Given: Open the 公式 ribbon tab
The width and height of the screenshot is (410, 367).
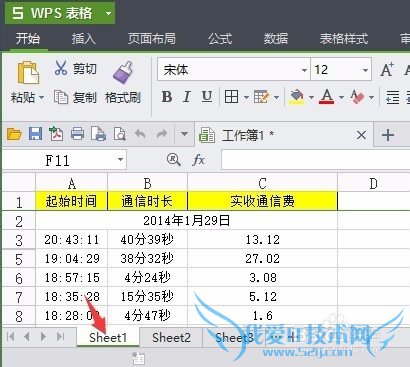Looking at the screenshot, I should (x=220, y=39).
